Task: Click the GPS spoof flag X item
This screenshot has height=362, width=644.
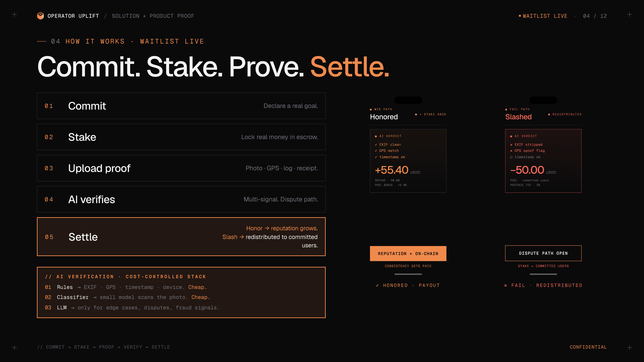Action: tap(527, 151)
